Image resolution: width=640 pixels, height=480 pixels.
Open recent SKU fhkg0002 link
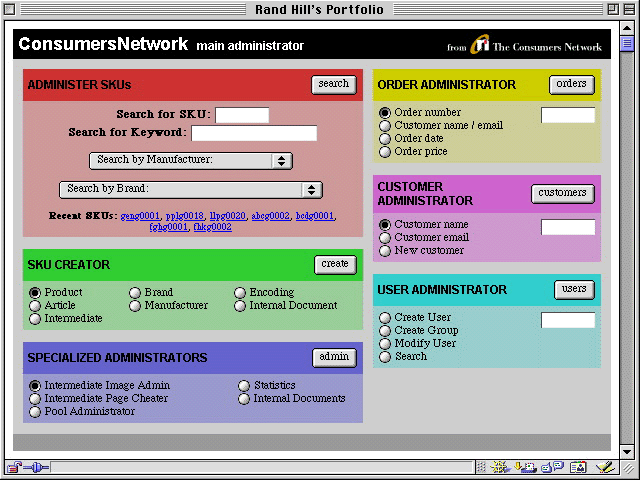click(212, 227)
